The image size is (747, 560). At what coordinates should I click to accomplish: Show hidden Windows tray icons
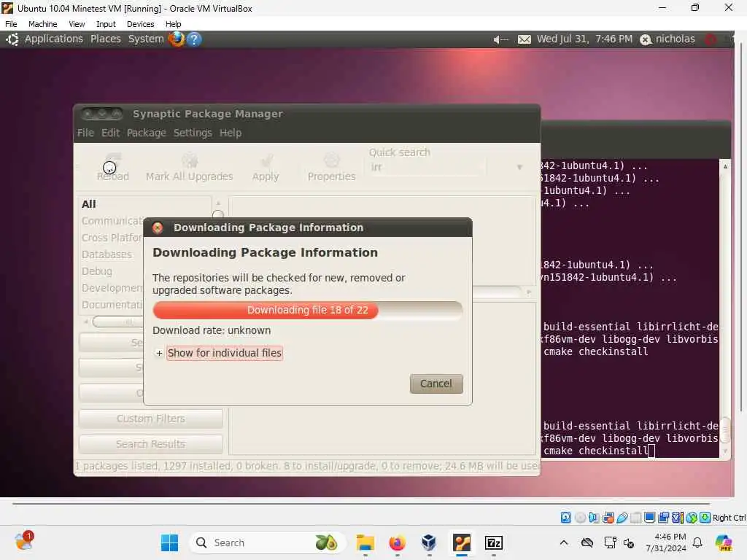pos(564,542)
